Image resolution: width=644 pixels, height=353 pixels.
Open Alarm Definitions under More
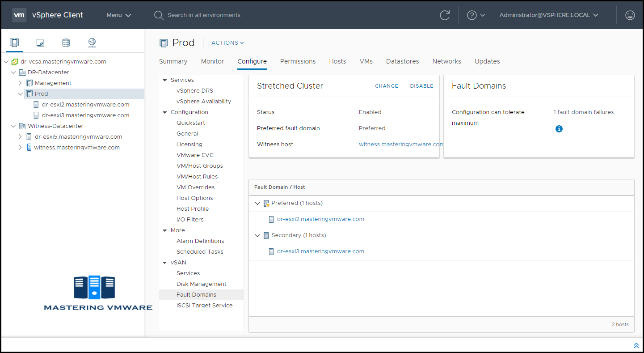coord(200,241)
